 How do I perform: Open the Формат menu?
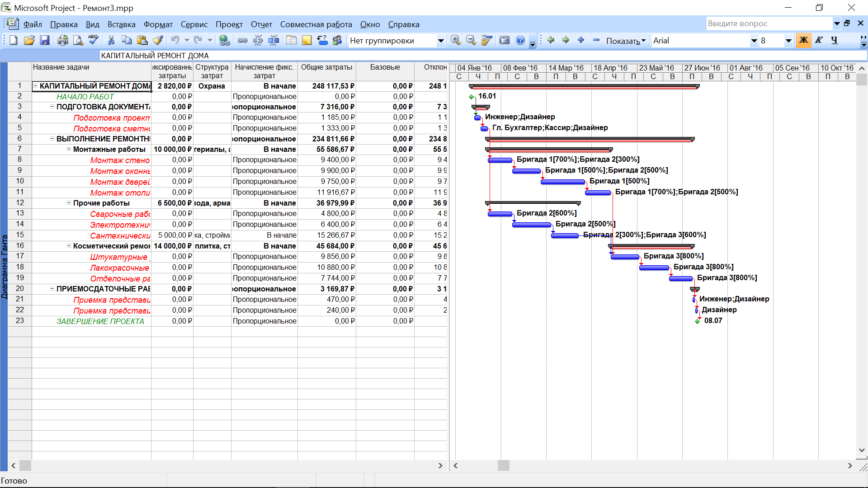tap(158, 24)
